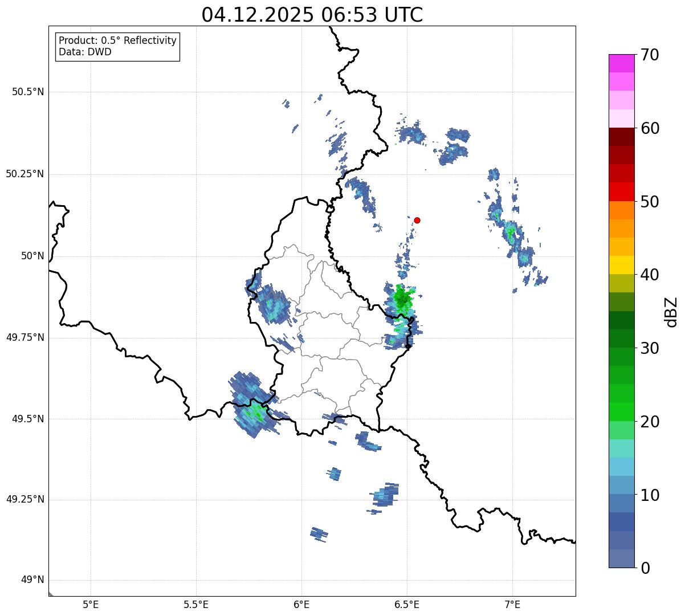Image resolution: width=685 pixels, height=616 pixels.
Task: Click the title '04.12.2025 06:53 UTC'
Action: pos(312,15)
